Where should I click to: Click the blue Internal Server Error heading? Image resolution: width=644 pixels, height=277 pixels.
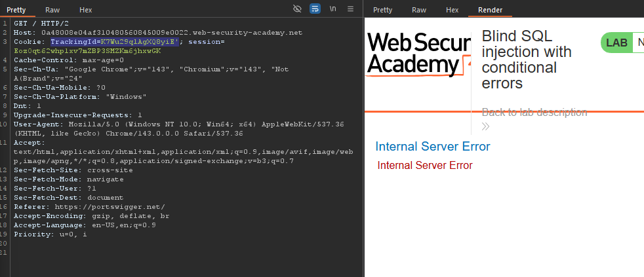pyautogui.click(x=432, y=146)
